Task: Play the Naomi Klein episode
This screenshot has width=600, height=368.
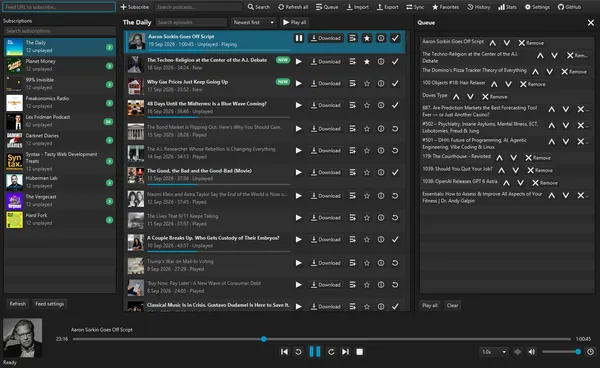Action: click(299, 196)
